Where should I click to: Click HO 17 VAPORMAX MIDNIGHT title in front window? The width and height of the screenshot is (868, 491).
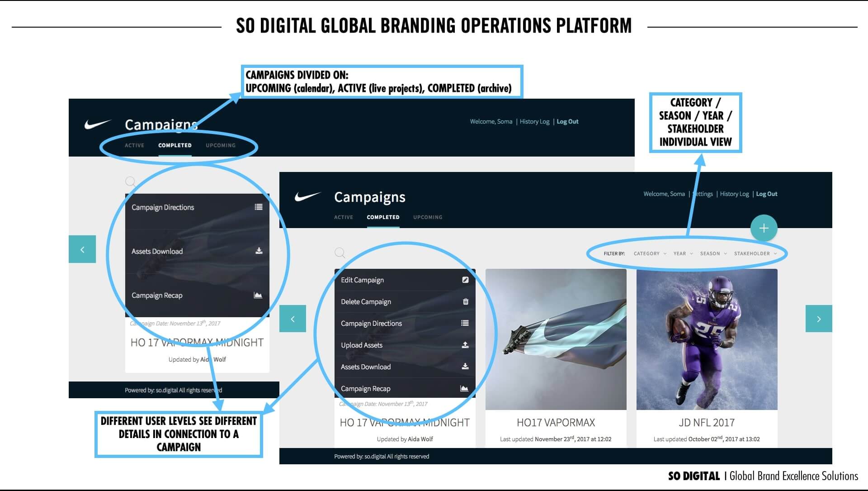[x=405, y=423]
